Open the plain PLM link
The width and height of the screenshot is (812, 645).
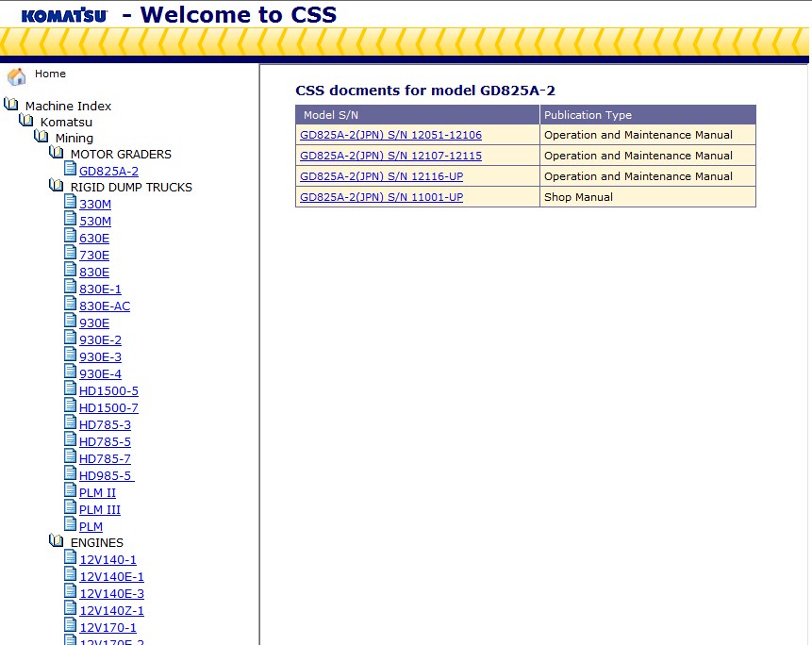91,526
